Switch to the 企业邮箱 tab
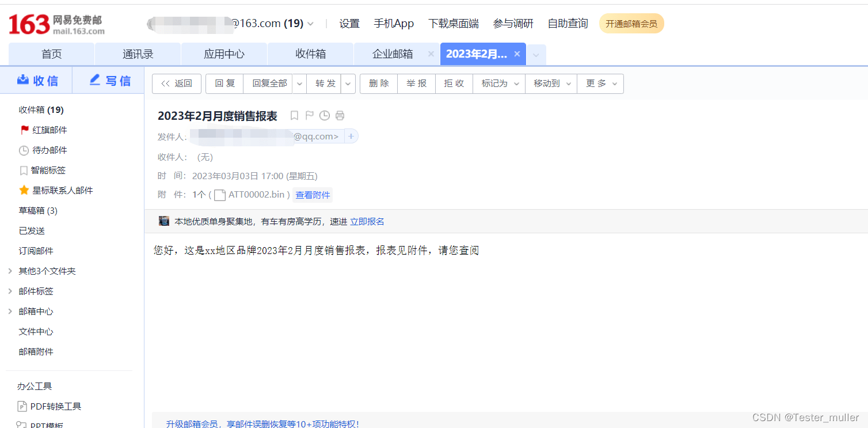This screenshot has height=428, width=868. click(393, 54)
